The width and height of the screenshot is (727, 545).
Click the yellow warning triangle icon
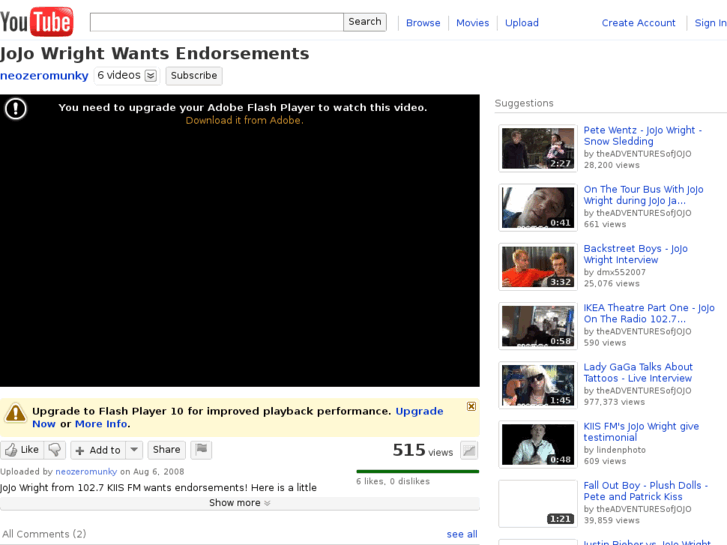tap(15, 413)
